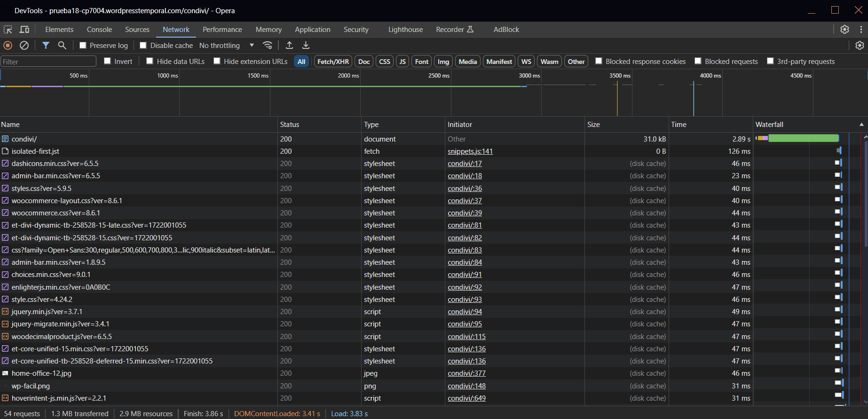This screenshot has width=868, height=419.
Task: Open network conditions Wi-Fi icon
Action: [268, 45]
